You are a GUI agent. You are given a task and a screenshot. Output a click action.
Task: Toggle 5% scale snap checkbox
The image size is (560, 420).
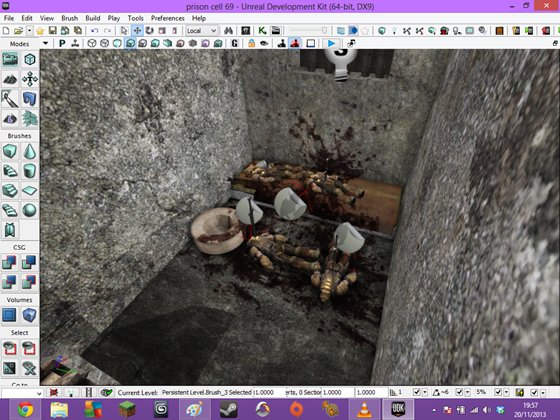(x=498, y=392)
